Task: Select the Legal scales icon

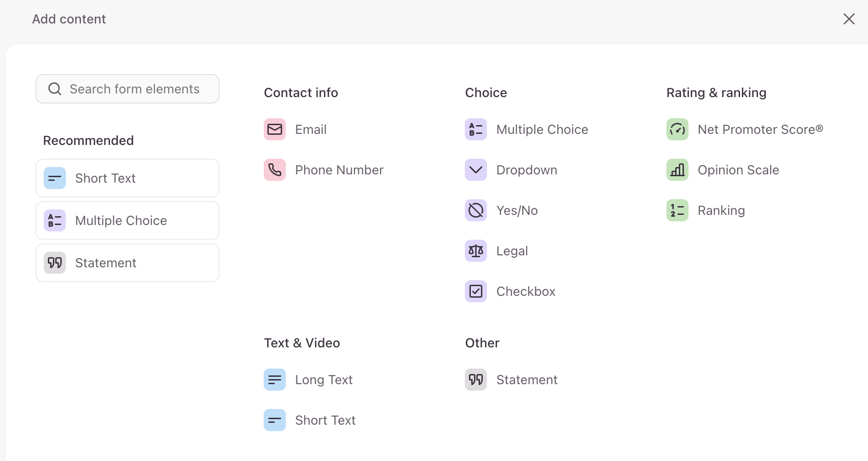Action: click(476, 251)
